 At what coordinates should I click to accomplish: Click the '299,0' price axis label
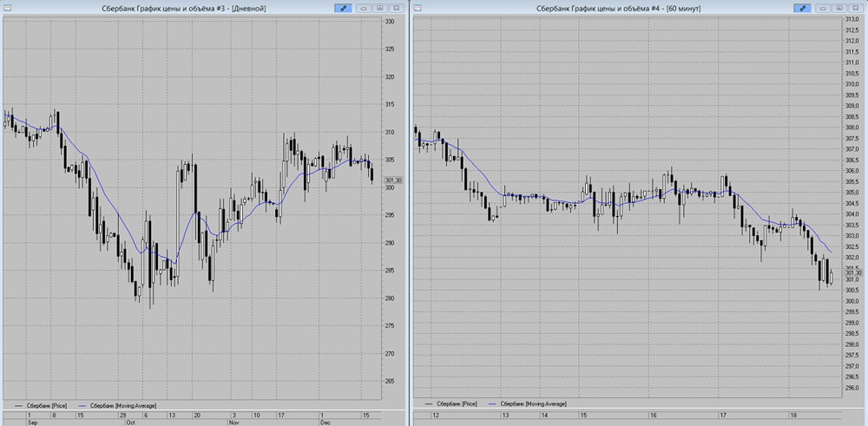click(x=852, y=323)
